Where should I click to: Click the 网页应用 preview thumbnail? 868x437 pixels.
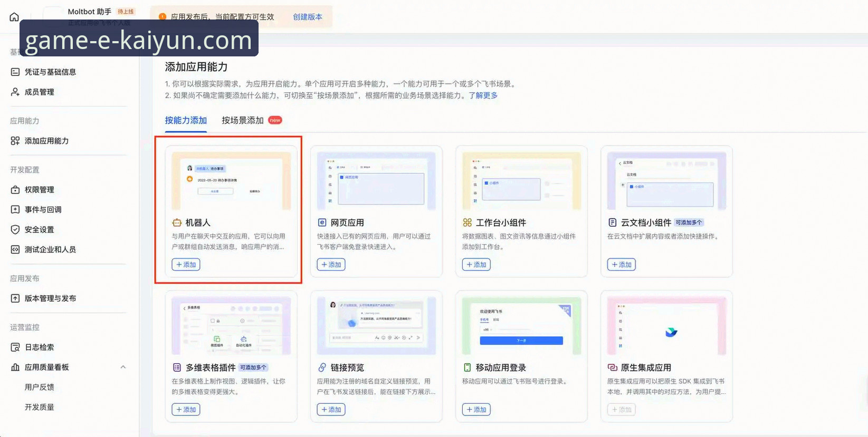376,181
